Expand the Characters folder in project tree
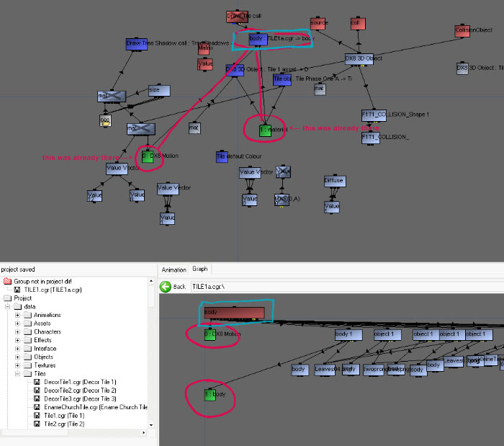Viewport: 504px width, 446px height. (17, 332)
